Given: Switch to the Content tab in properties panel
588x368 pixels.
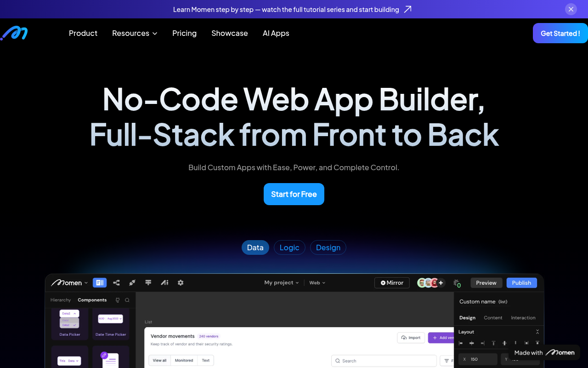Looking at the screenshot, I should coord(493,317).
